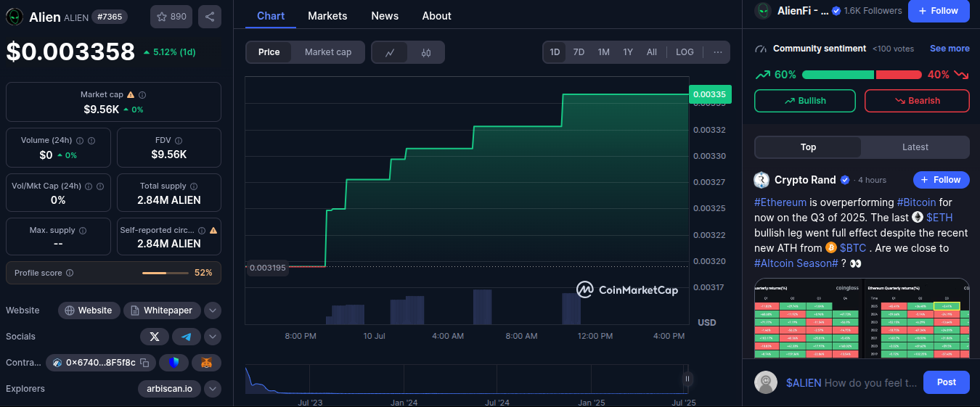
Task: Open the quarterly returns post image
Action: click(x=862, y=318)
